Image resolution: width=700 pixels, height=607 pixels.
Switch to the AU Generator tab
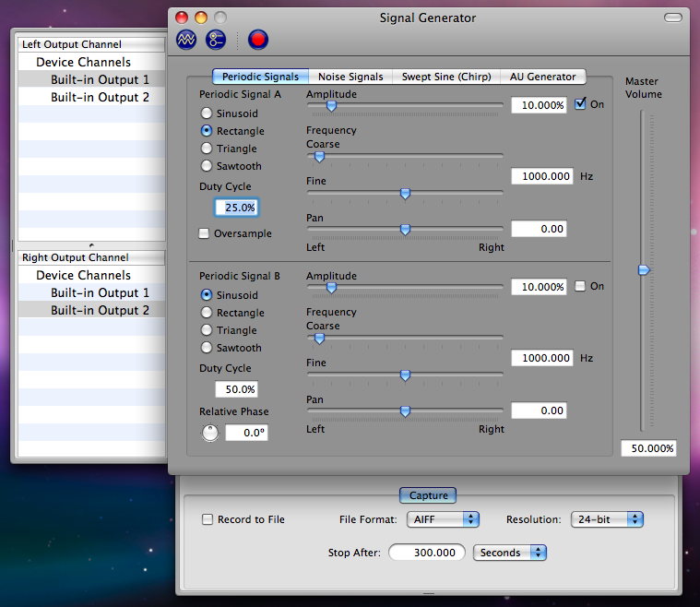click(x=543, y=77)
